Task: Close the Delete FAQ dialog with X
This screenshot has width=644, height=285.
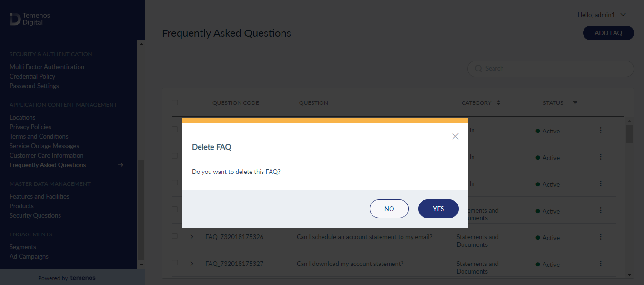Action: [x=455, y=136]
